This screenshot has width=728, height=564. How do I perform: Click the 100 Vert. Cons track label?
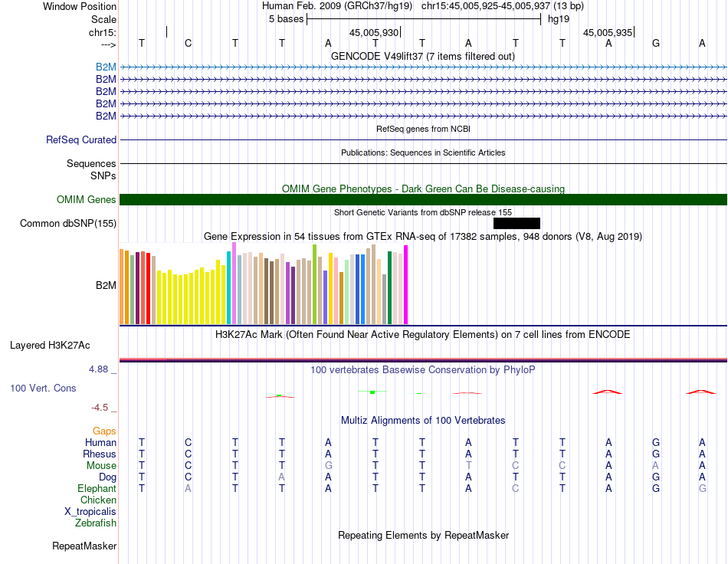[x=43, y=388]
